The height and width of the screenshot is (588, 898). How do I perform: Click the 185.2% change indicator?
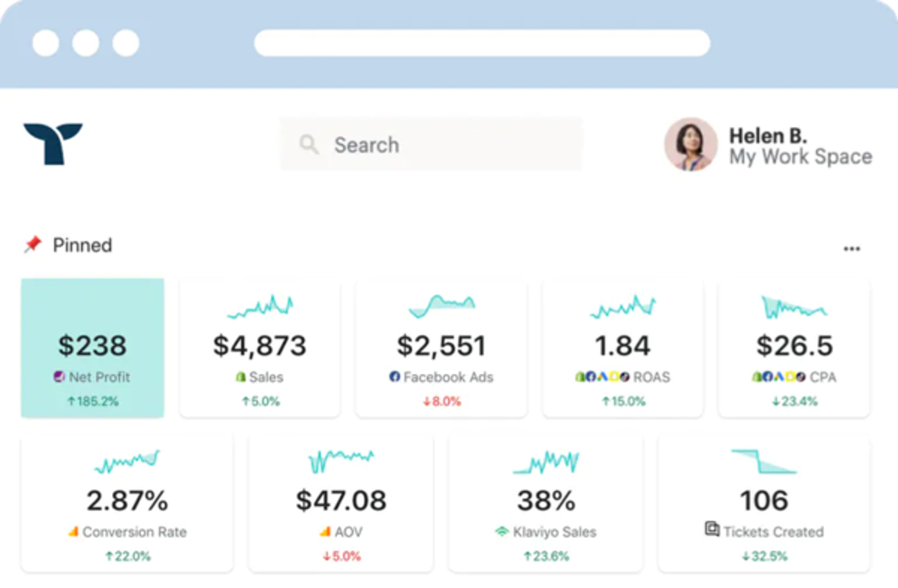click(93, 401)
